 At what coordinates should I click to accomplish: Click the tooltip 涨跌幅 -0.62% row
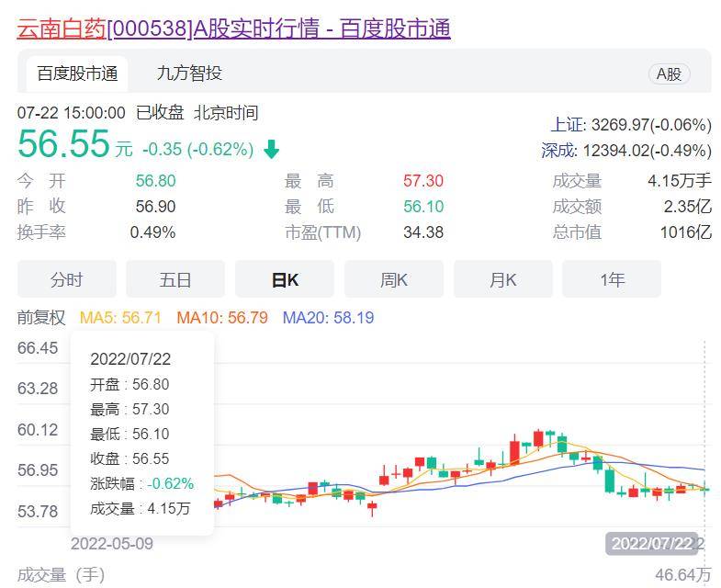pos(142,483)
